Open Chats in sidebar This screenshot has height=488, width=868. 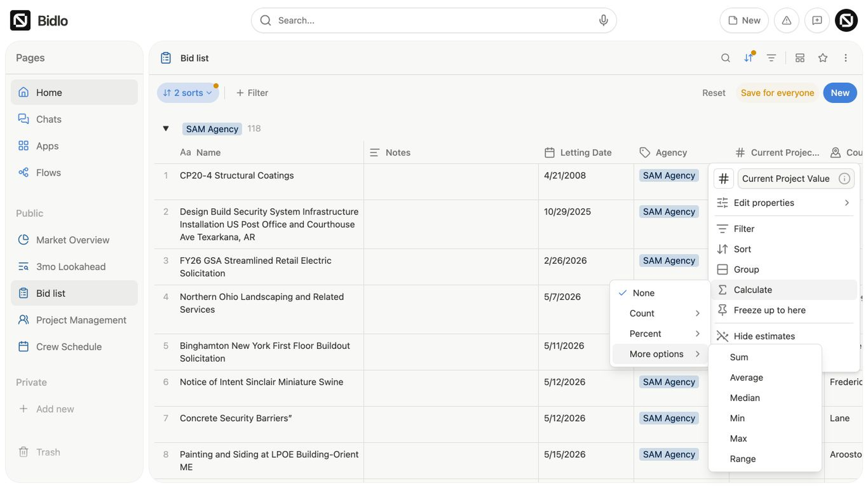pos(74,119)
